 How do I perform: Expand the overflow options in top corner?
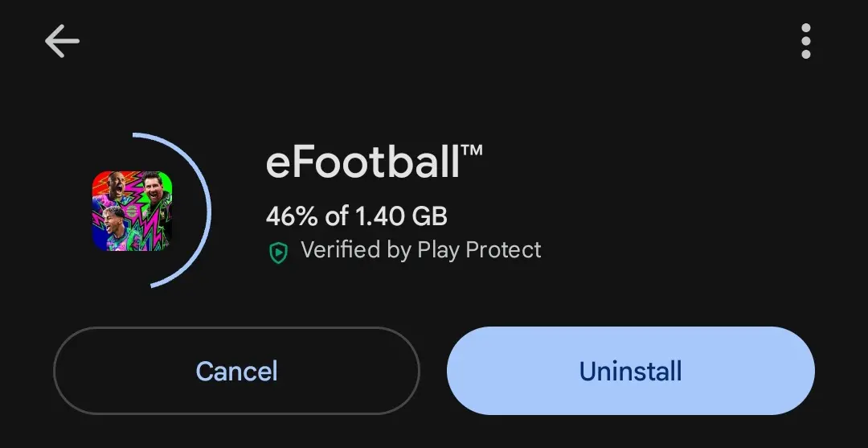tap(806, 41)
